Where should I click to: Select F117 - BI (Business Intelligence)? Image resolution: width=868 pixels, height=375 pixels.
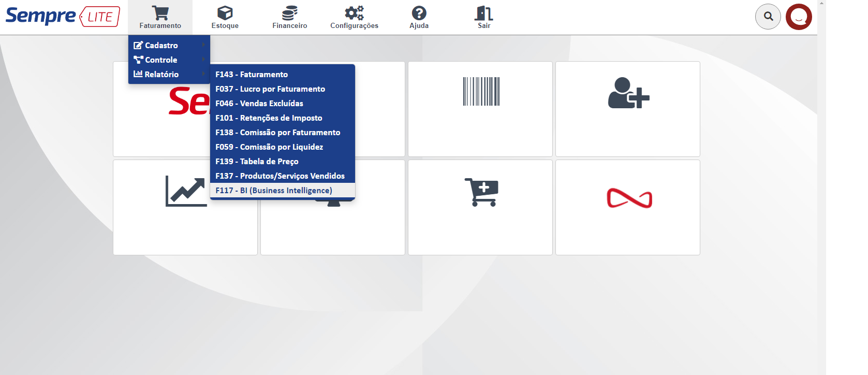point(283,191)
